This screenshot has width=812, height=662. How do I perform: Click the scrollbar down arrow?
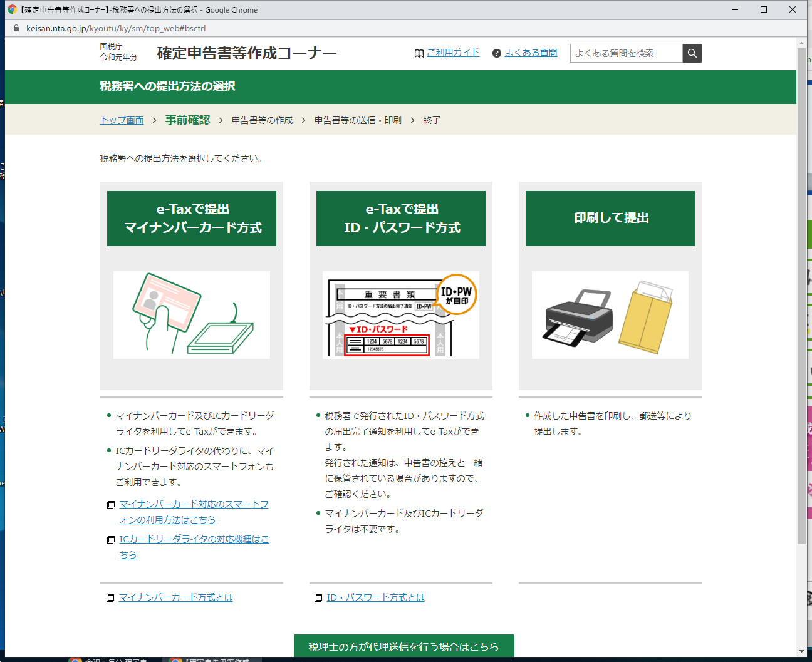(x=801, y=651)
